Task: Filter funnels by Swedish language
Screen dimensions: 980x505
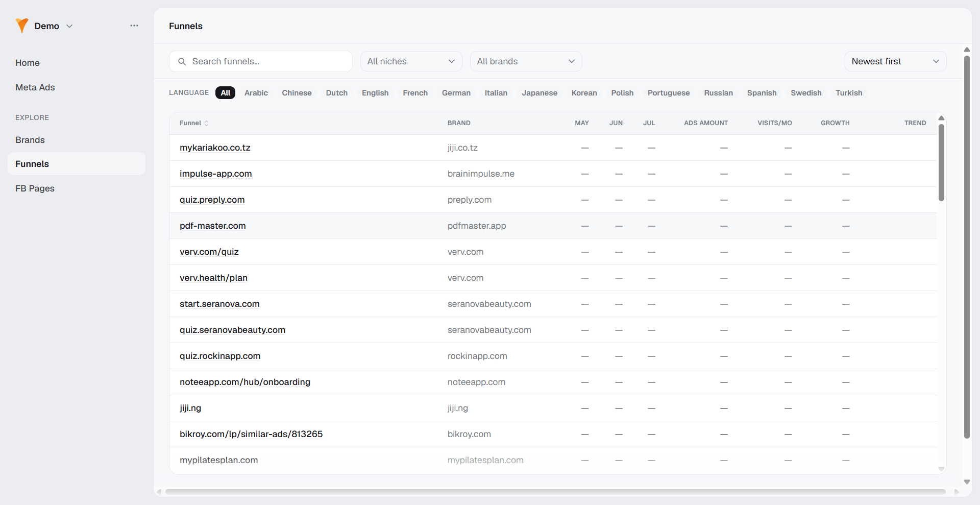Action: click(806, 93)
